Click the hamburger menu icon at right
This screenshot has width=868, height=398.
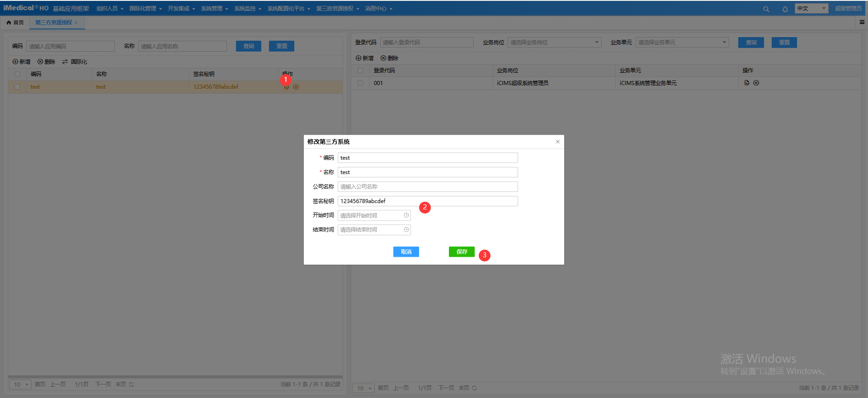click(x=862, y=22)
